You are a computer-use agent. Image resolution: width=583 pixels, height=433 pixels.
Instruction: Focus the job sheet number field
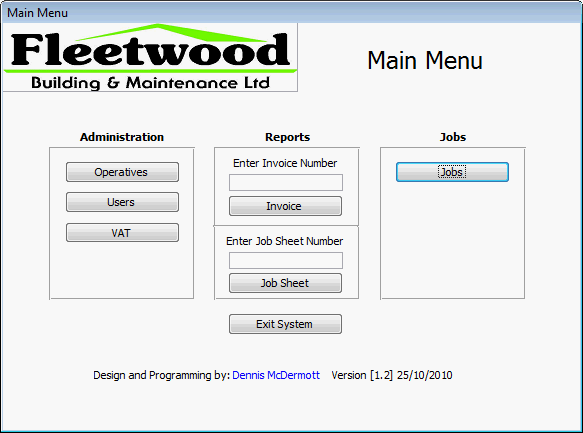tap(286, 261)
